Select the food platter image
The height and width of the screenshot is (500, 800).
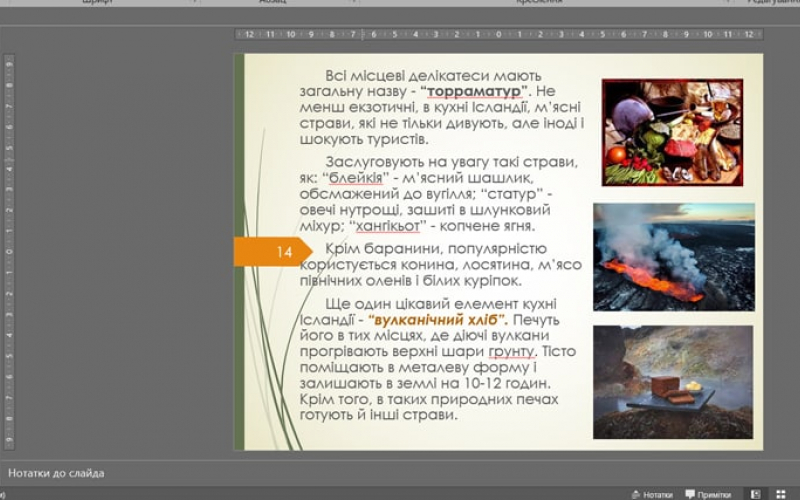[x=672, y=132]
